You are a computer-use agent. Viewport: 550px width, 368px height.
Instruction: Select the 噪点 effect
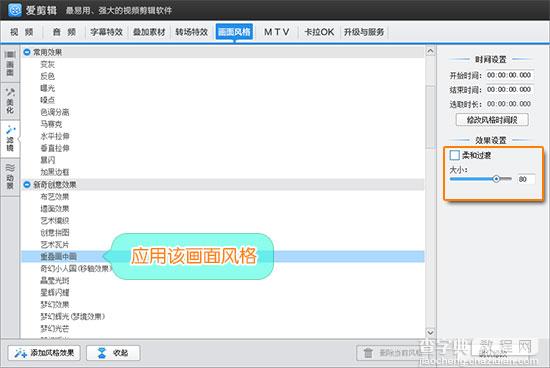(x=47, y=100)
